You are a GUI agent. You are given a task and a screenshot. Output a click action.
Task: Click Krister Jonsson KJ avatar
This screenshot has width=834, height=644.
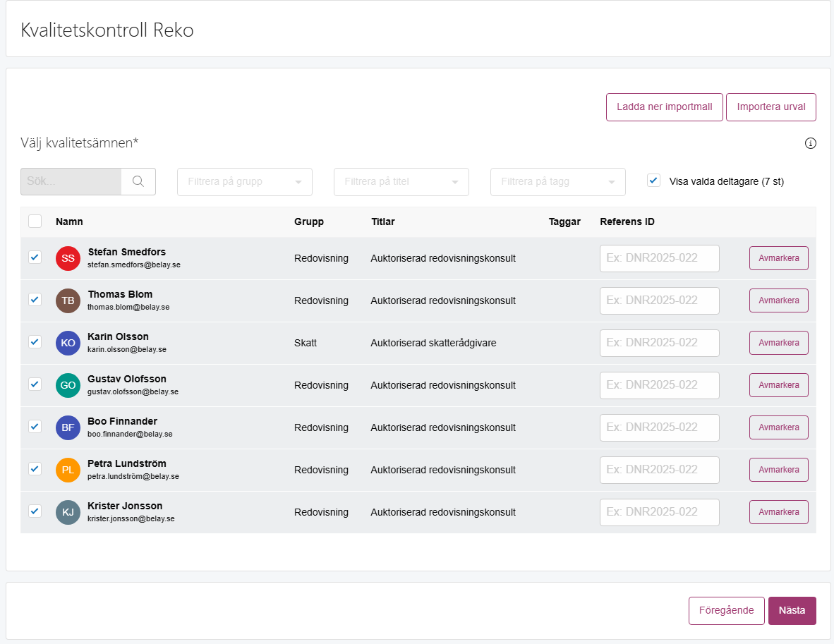point(68,513)
